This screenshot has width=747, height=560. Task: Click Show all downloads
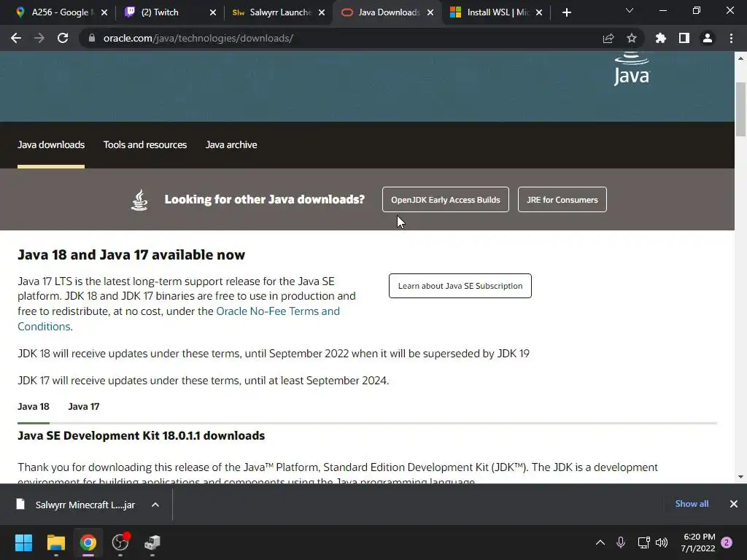point(692,504)
